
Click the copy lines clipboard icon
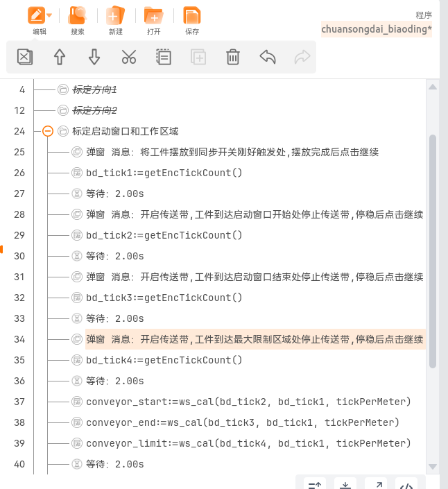tap(164, 57)
